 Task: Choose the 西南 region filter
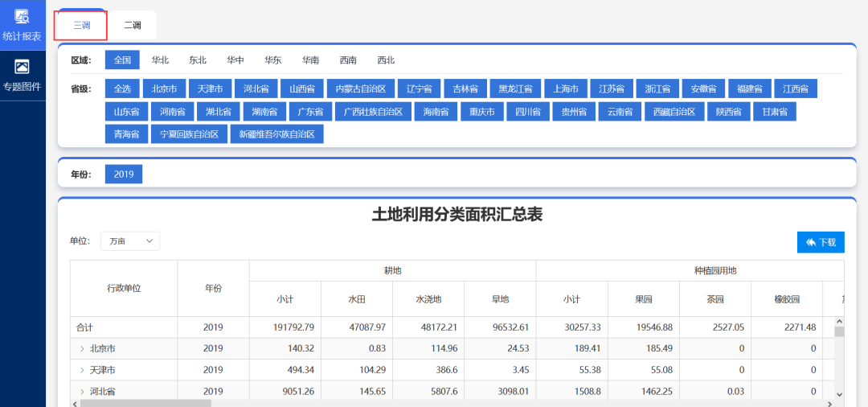pyautogui.click(x=348, y=60)
